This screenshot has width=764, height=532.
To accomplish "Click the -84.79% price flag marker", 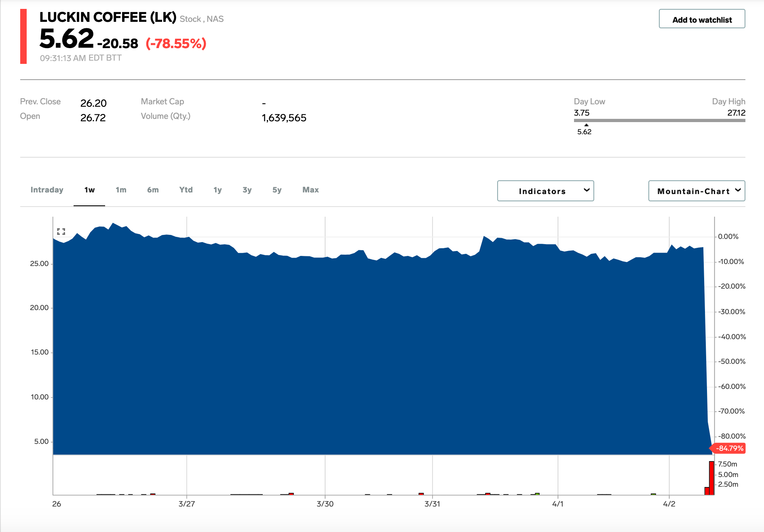I will pos(727,448).
